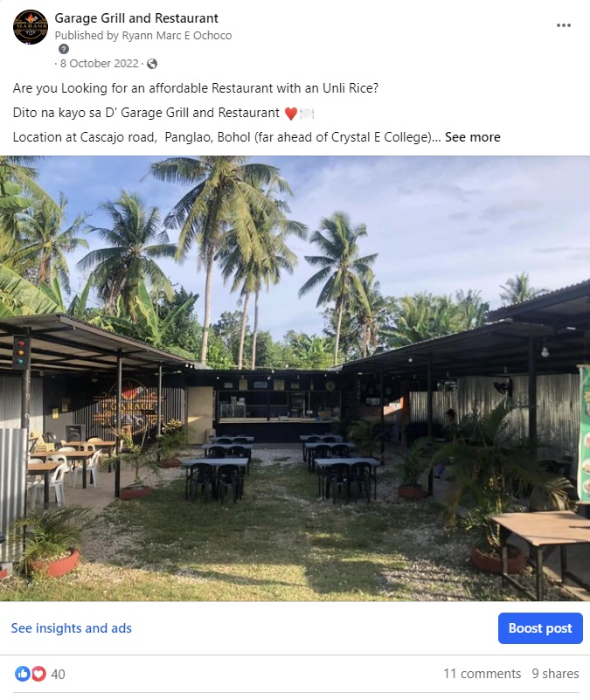Click the Garage page profile picture
This screenshot has width=590, height=700.
31,27
